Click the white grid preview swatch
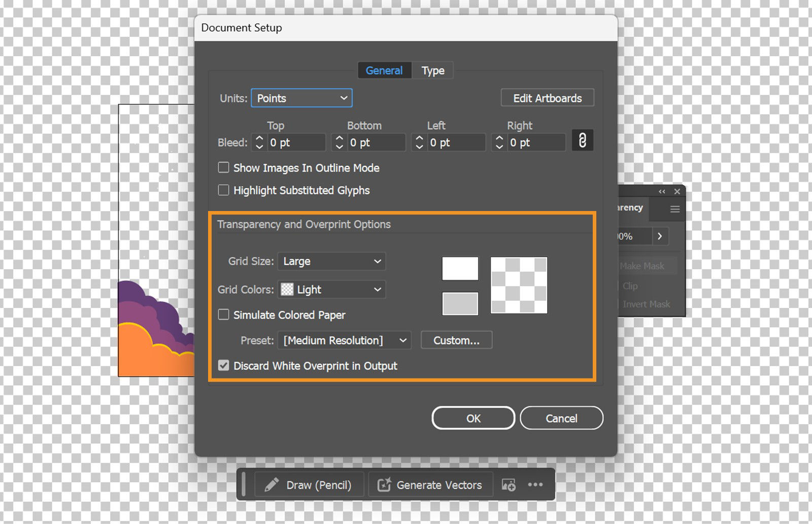This screenshot has height=524, width=812. coord(460,268)
